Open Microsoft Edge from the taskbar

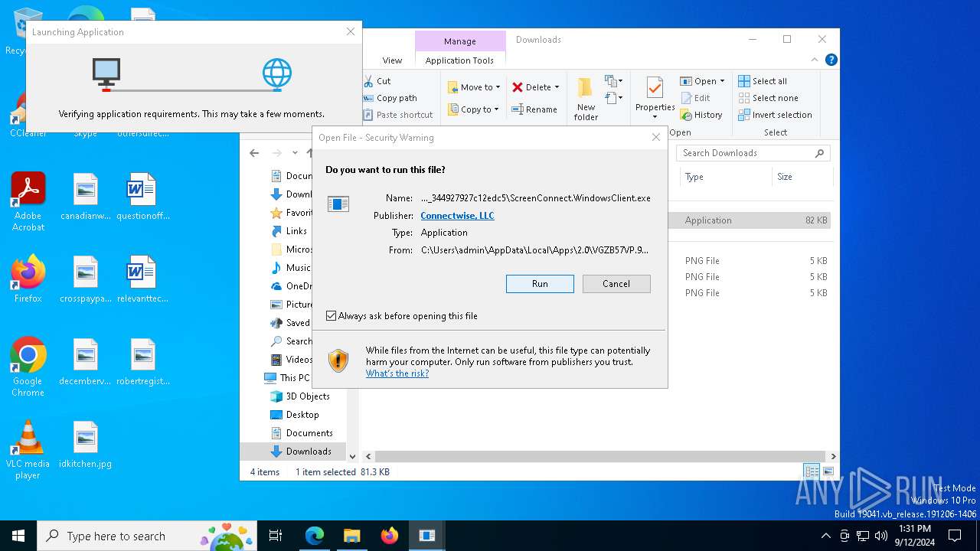315,536
